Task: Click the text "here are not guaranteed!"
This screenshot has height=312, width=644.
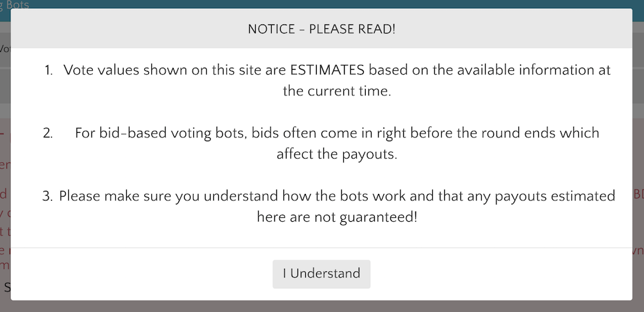Action: [x=337, y=217]
